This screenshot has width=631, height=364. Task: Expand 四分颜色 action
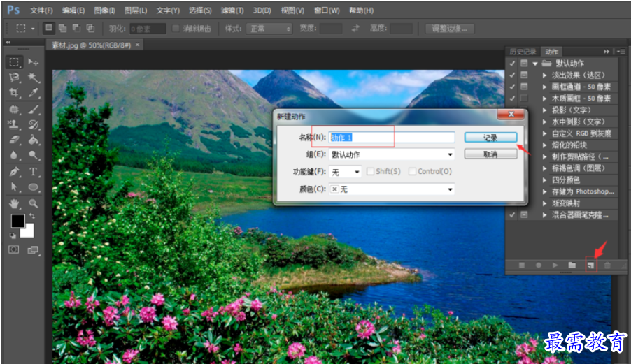pos(544,180)
